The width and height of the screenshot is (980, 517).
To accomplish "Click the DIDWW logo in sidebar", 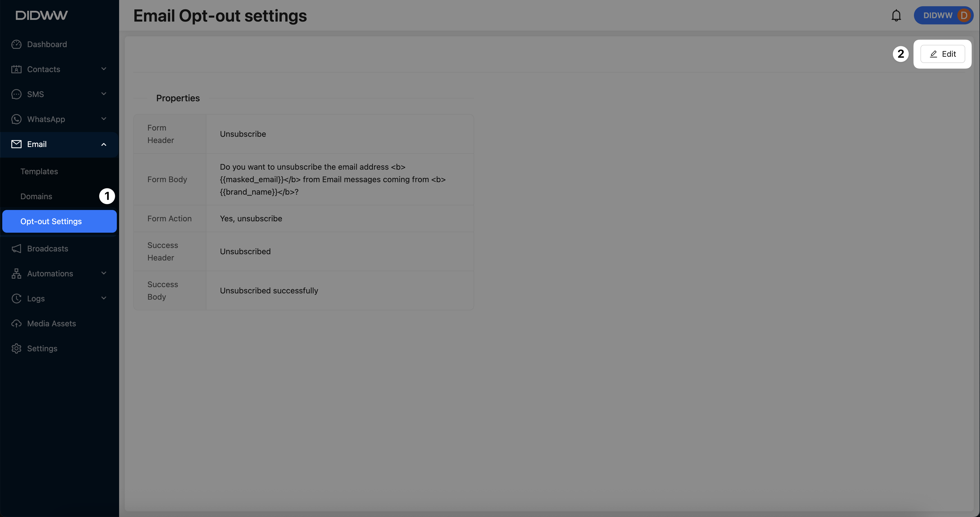I will click(41, 15).
